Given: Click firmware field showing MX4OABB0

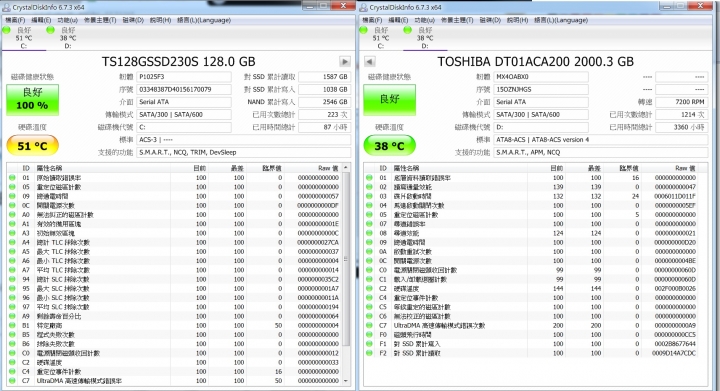Looking at the screenshot, I should 541,77.
